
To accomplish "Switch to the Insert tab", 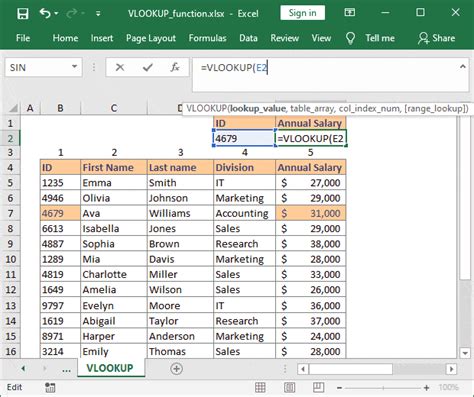I will tap(102, 38).
